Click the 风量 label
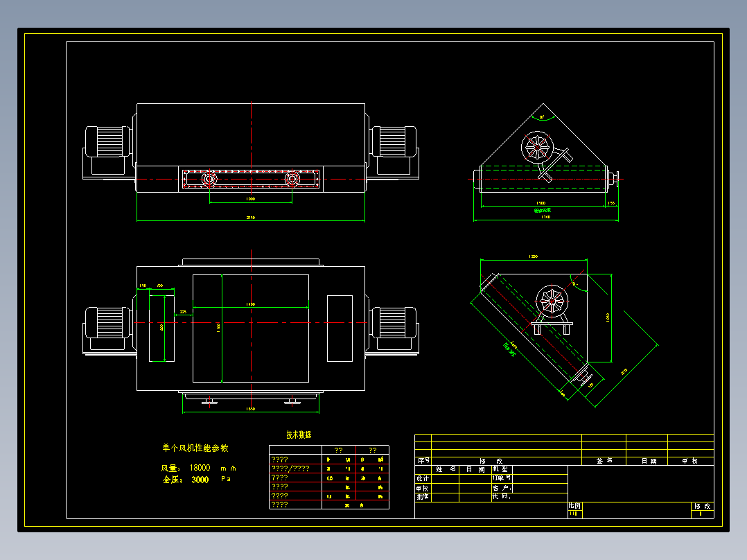747x560 pixels. point(170,469)
